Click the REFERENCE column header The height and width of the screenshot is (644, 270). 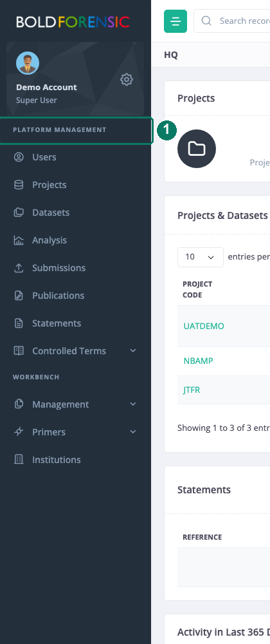tap(202, 537)
